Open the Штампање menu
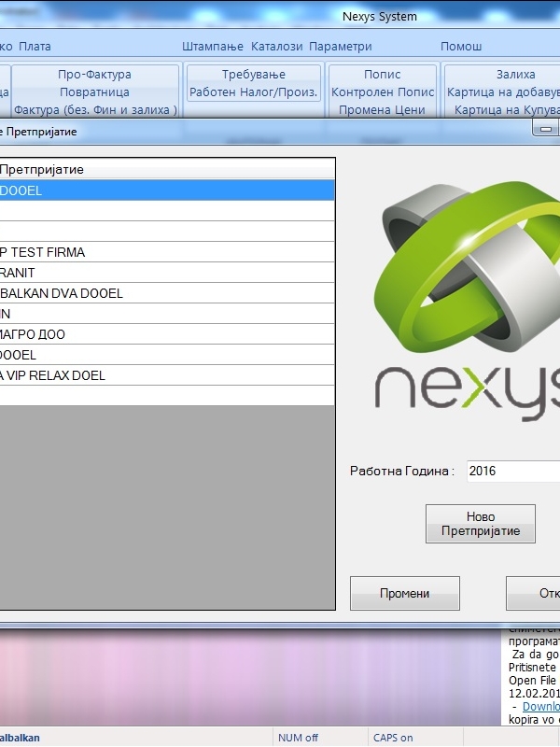560x747 pixels. (x=213, y=46)
